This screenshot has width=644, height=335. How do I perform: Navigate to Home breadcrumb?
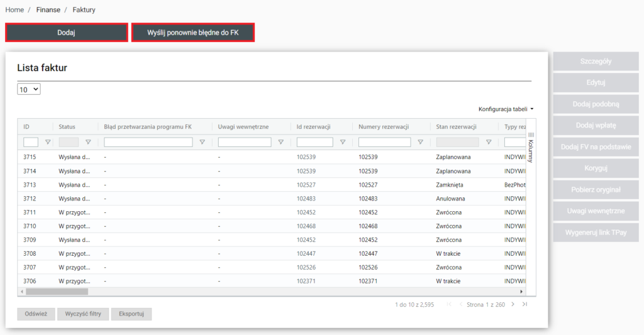tap(14, 10)
